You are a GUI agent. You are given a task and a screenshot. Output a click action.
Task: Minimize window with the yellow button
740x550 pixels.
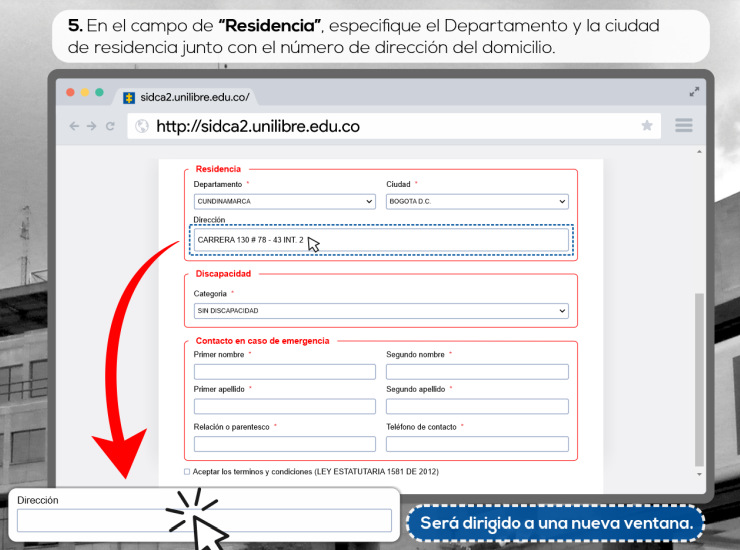(85, 92)
